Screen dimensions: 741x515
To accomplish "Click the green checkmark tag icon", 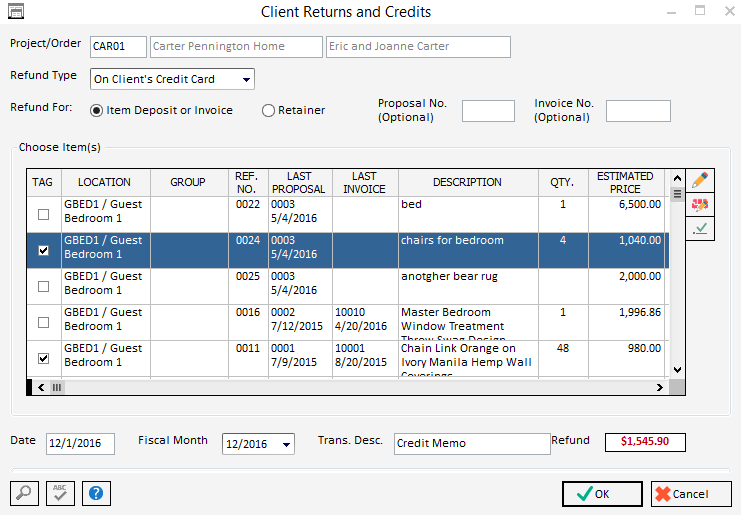I will (700, 229).
